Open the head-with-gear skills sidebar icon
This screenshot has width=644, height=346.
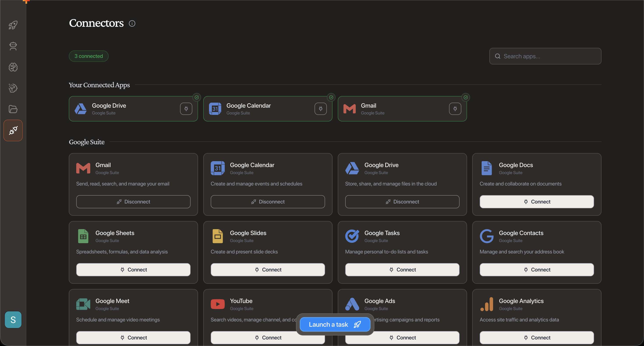[x=13, y=88]
